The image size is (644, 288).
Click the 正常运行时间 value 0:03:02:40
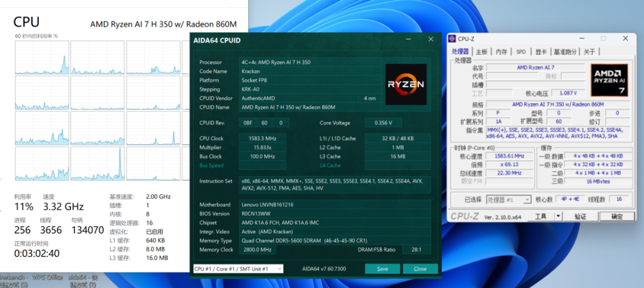[36, 253]
